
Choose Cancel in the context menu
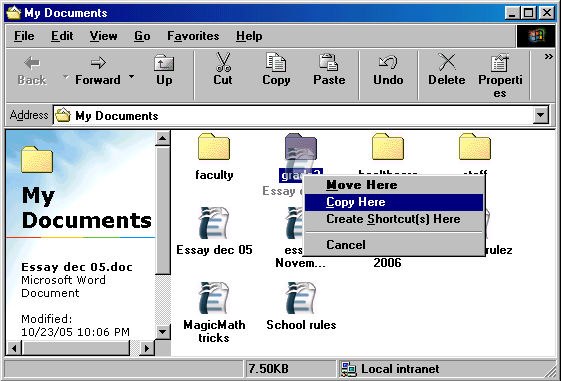point(394,245)
